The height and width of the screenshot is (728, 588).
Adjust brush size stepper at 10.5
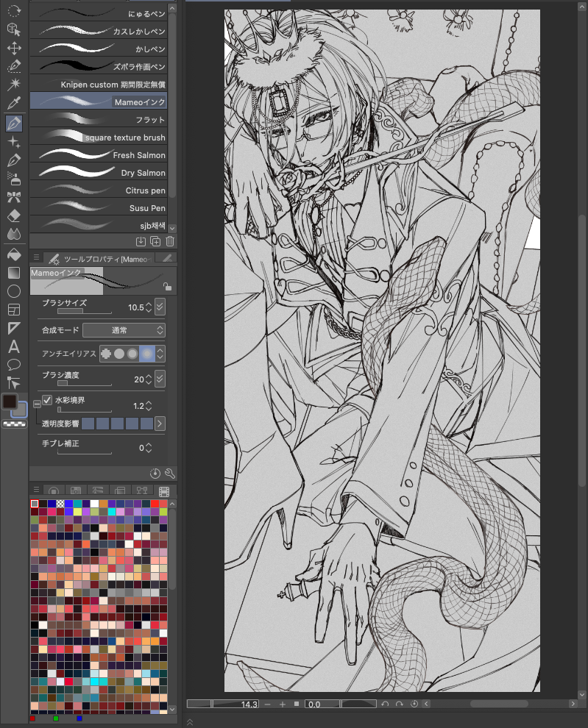[x=149, y=307]
